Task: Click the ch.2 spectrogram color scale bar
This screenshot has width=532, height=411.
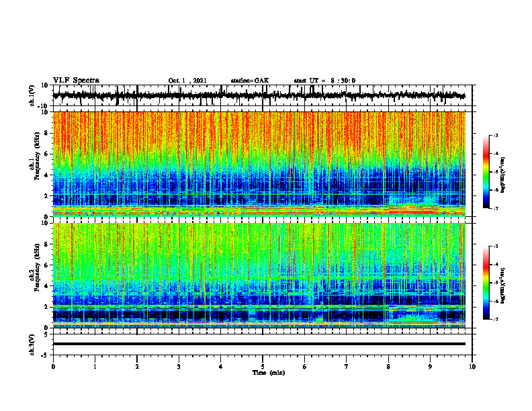Action: click(486, 283)
